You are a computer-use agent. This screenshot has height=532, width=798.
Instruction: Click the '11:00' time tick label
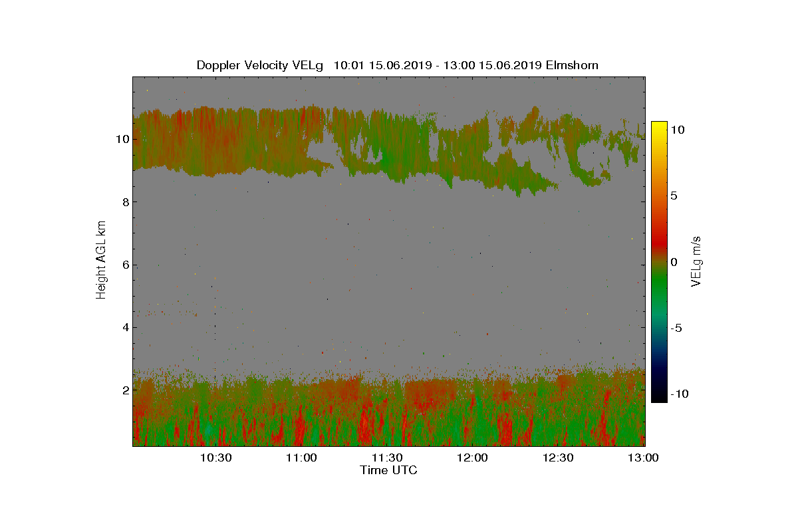click(x=301, y=458)
